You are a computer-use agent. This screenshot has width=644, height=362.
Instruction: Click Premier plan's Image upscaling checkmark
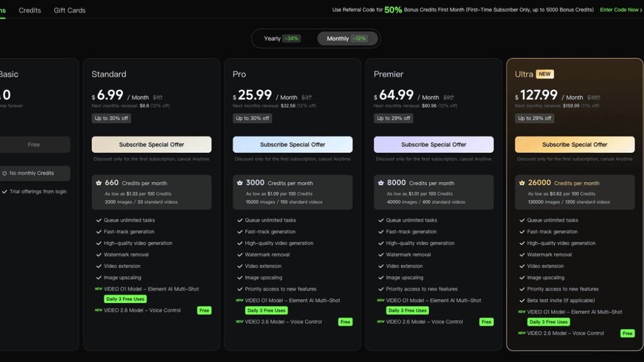pos(381,278)
